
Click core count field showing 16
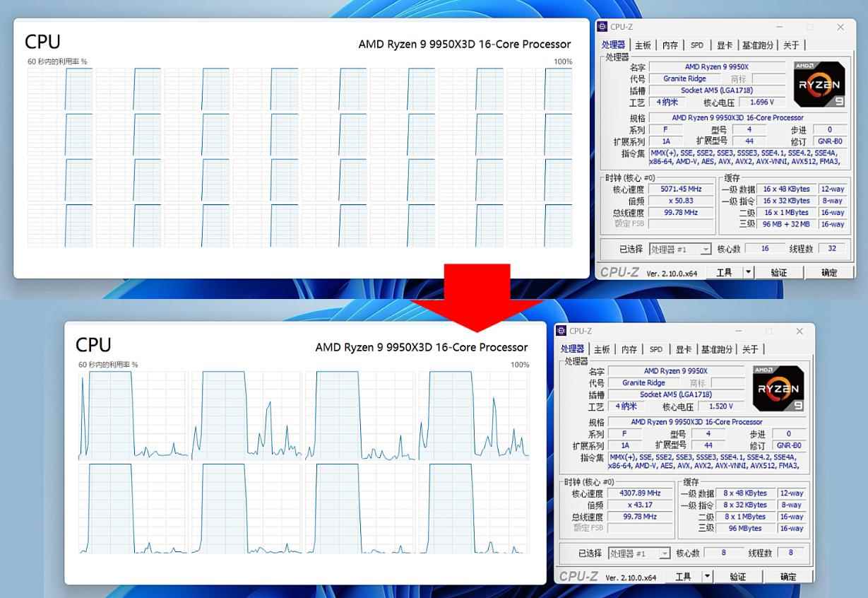click(x=764, y=249)
